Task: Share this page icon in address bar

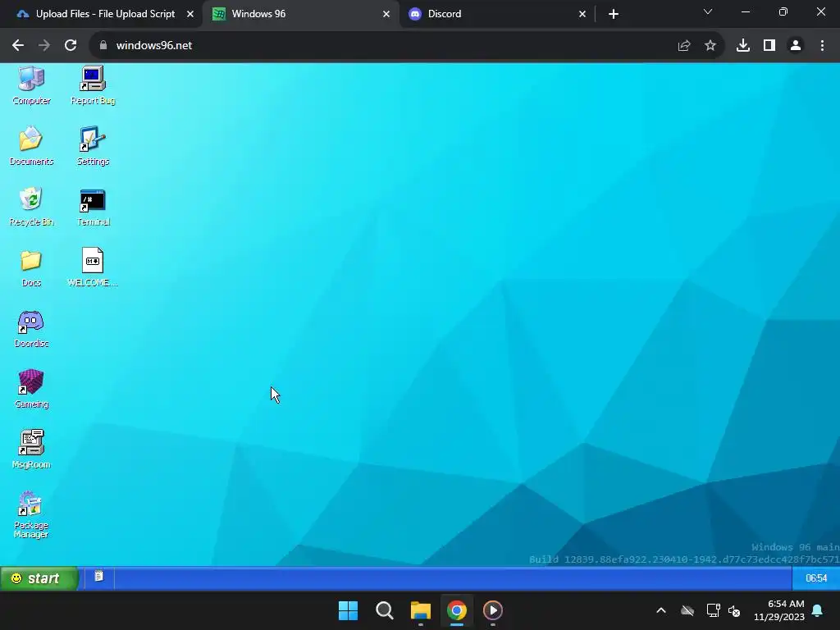Action: click(x=684, y=46)
